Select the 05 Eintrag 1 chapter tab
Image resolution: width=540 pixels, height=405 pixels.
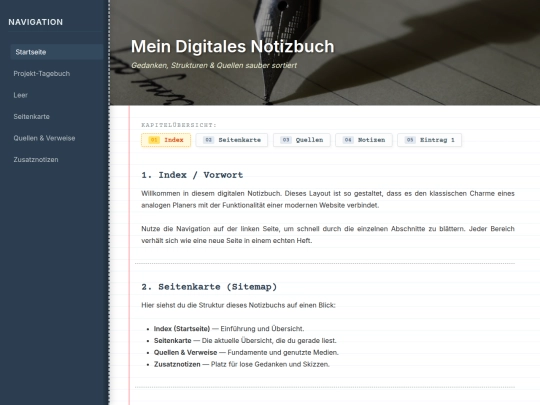(429, 140)
